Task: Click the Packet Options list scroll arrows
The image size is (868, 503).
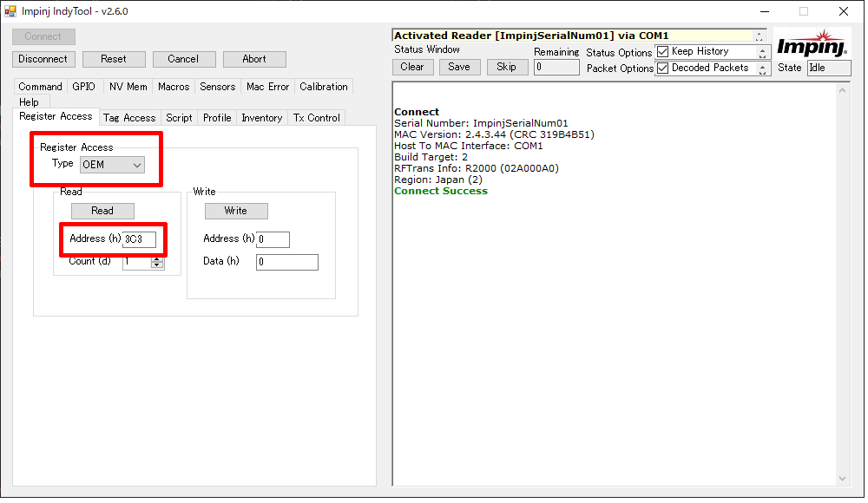Action: pyautogui.click(x=763, y=69)
